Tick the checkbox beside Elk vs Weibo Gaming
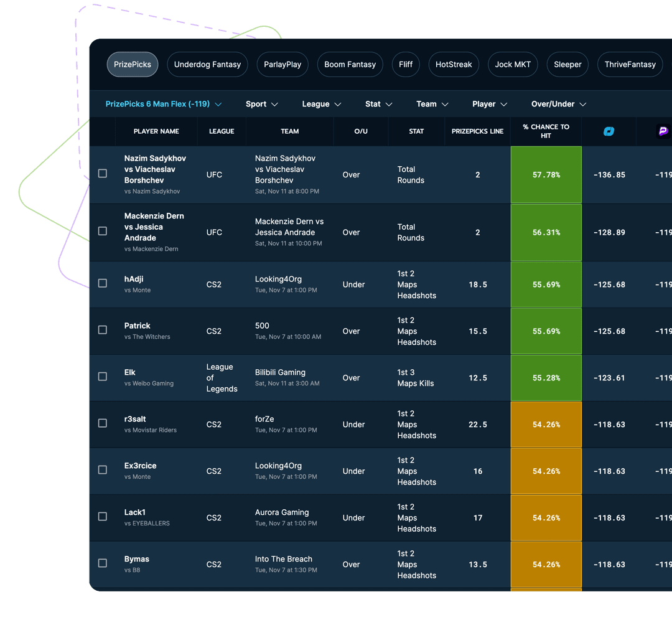The width and height of the screenshot is (672, 630). click(102, 377)
